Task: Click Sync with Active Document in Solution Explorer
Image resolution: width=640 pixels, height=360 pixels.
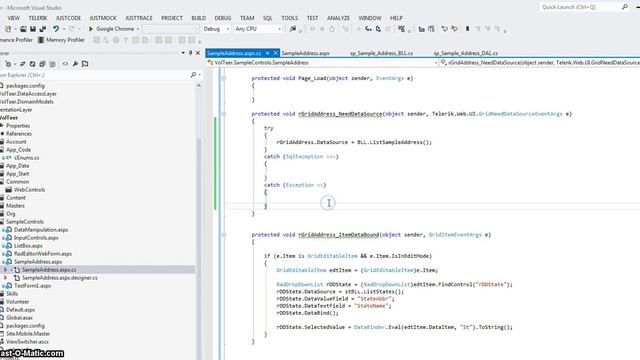Action: (x=22, y=64)
